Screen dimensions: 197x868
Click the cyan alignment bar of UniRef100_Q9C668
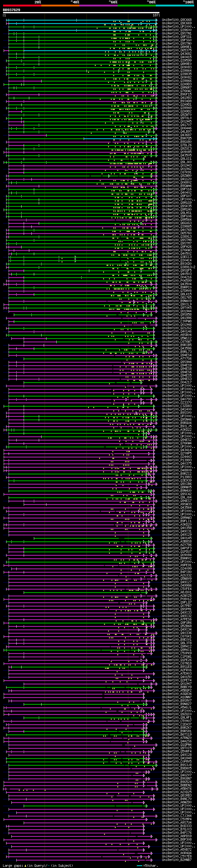click(82, 20)
